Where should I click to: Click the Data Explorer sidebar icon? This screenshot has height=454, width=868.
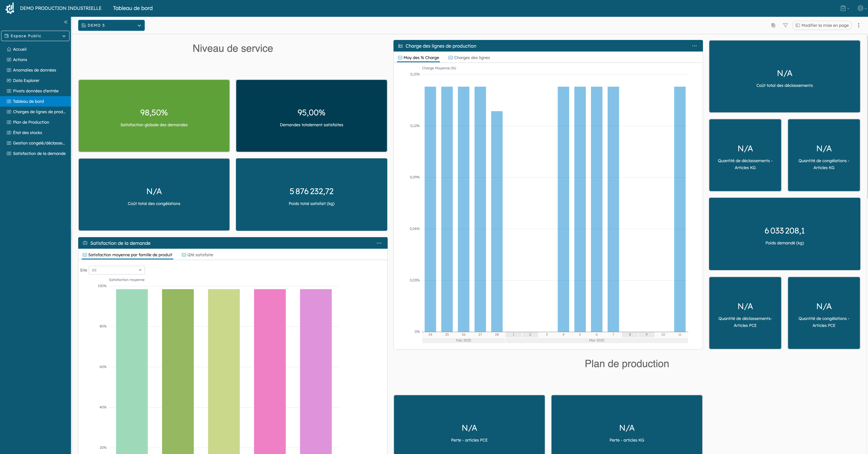[9, 80]
